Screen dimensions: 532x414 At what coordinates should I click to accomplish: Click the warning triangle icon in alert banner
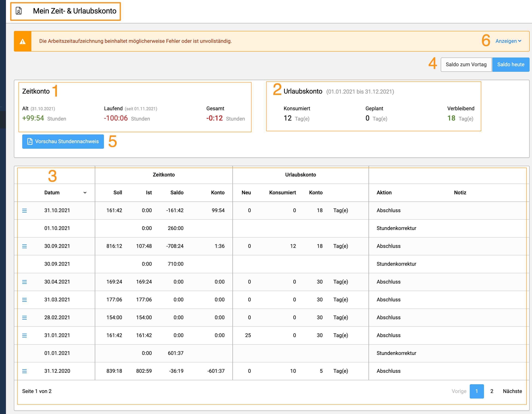[23, 41]
